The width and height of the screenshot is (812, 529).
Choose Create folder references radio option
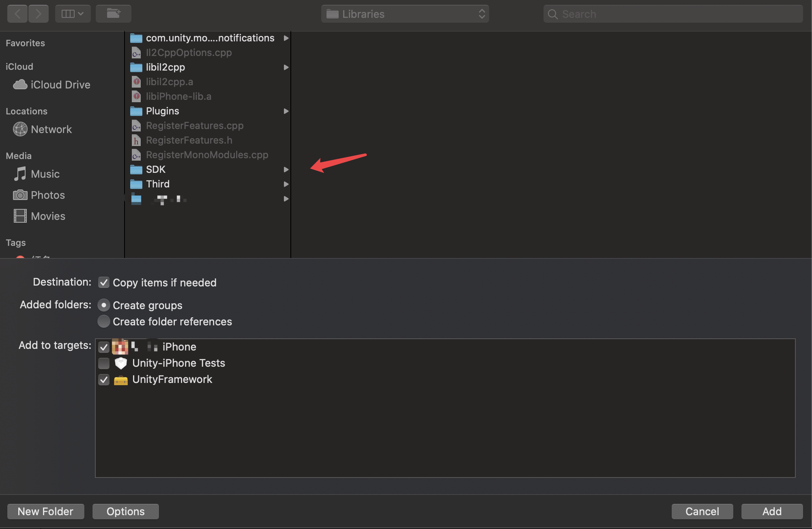pos(104,321)
